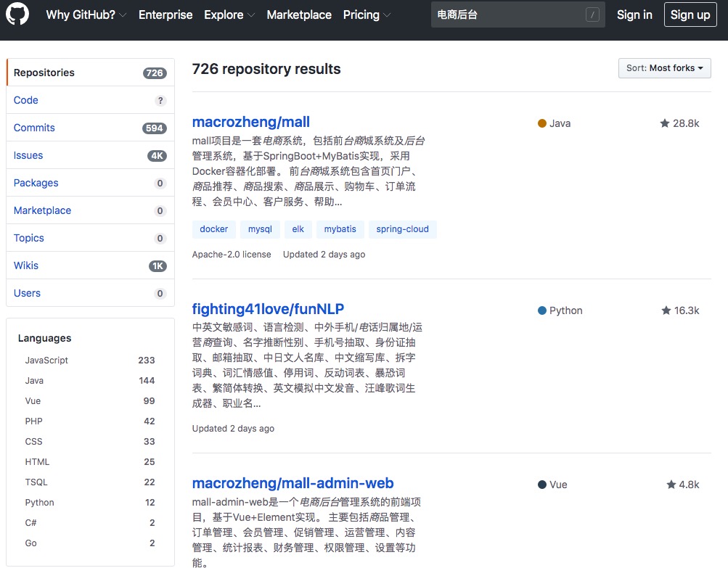
Task: Click the mysql topic tag
Action: click(260, 229)
